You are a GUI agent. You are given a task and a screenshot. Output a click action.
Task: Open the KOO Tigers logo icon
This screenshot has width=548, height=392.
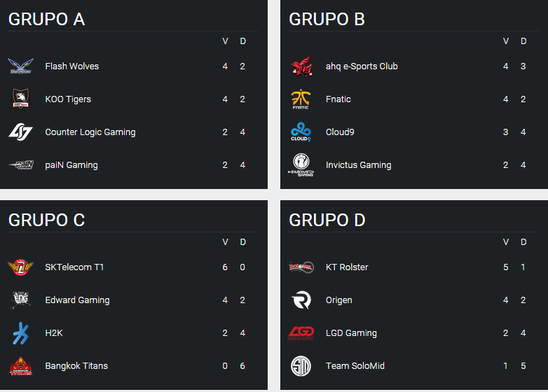click(x=20, y=99)
